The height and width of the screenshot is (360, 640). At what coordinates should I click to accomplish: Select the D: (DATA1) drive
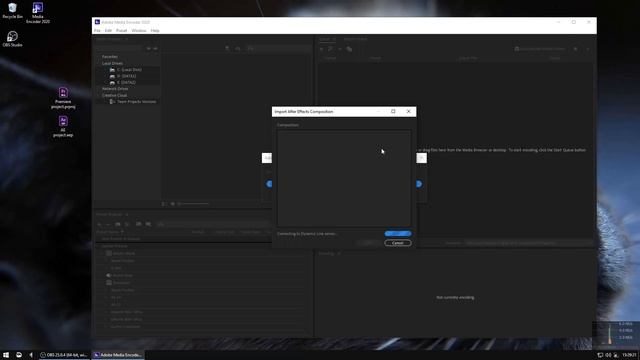[127, 76]
